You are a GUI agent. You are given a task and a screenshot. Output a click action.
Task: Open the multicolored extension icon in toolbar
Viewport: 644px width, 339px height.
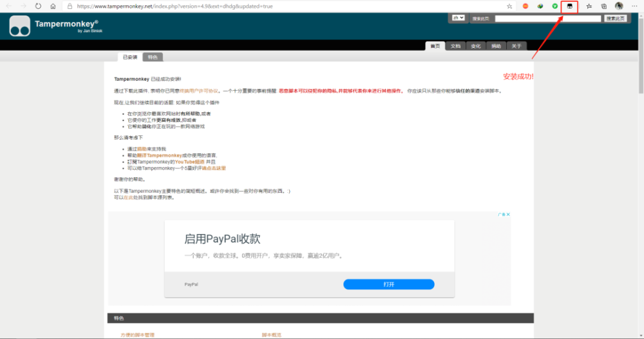[x=540, y=6]
